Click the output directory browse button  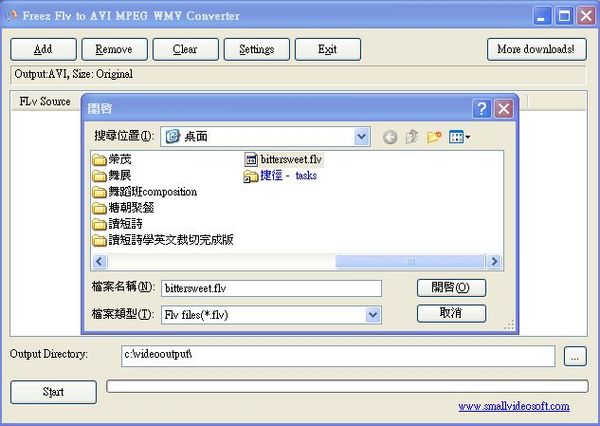click(575, 357)
